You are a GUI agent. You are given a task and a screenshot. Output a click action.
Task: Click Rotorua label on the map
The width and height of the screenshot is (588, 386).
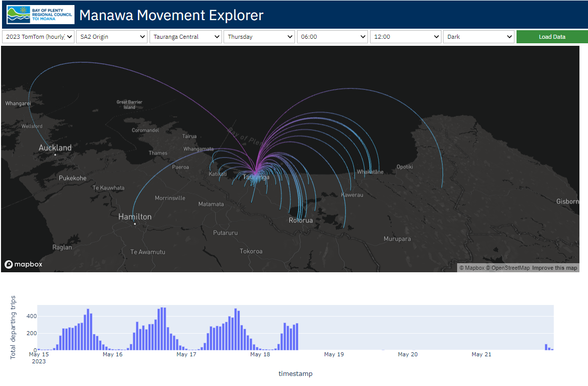301,220
